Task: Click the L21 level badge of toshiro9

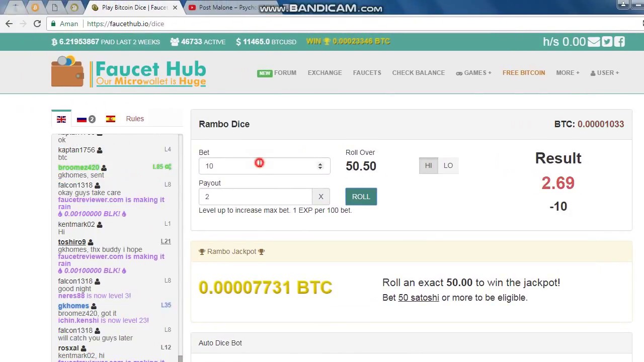Action: 166,241
